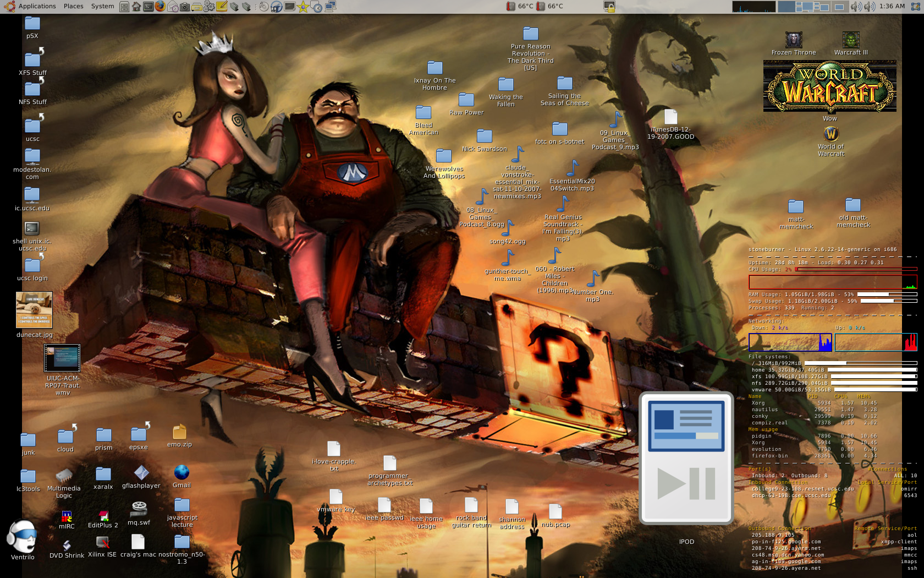Click the yellow star panel launcher
This screenshot has width=924, height=578.
coord(303,7)
